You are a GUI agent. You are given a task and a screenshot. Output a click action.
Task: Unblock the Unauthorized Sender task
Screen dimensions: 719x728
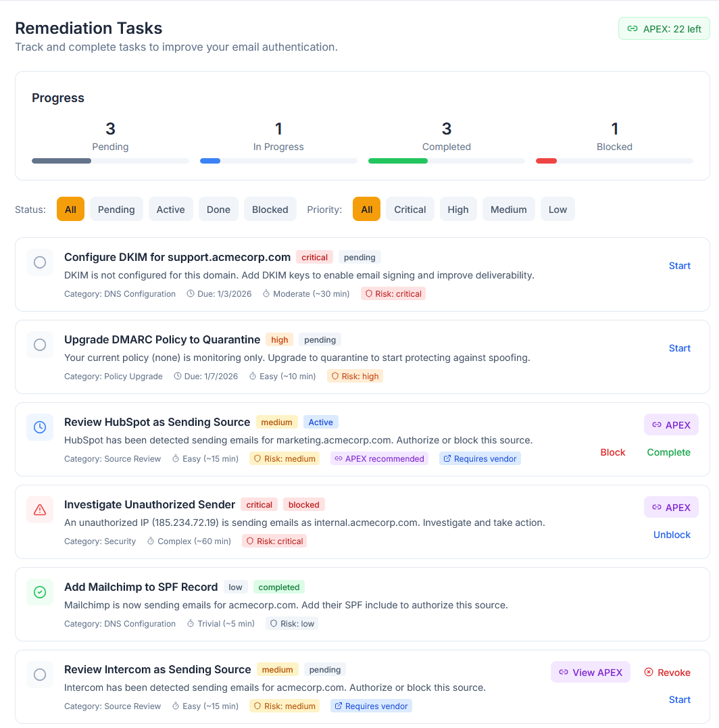coord(672,535)
